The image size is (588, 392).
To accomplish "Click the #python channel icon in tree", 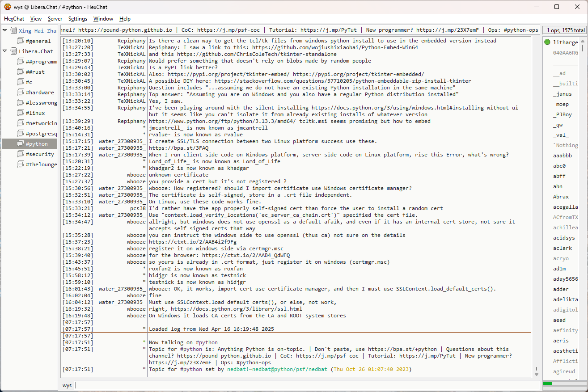I will tap(21, 144).
